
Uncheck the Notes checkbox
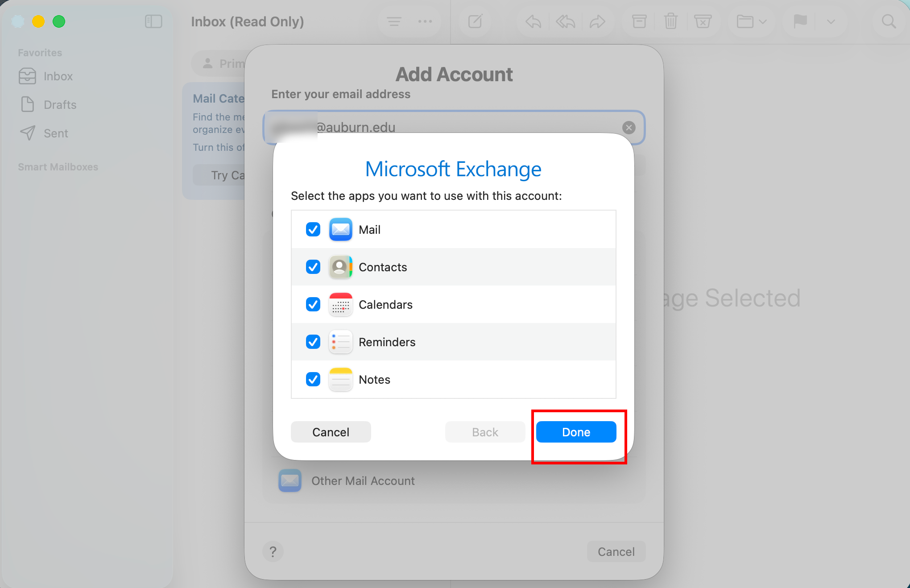click(x=313, y=379)
